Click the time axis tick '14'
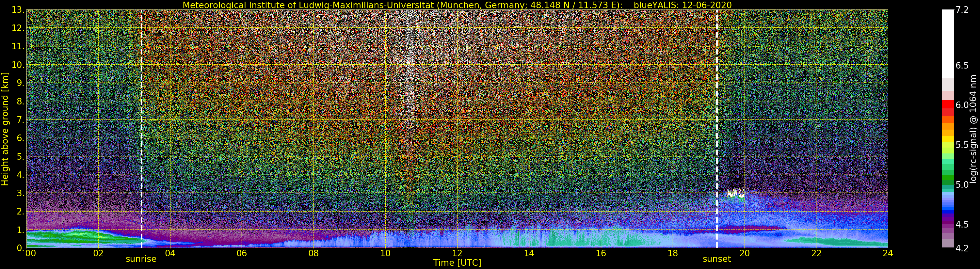The width and height of the screenshot is (980, 269). click(x=529, y=253)
